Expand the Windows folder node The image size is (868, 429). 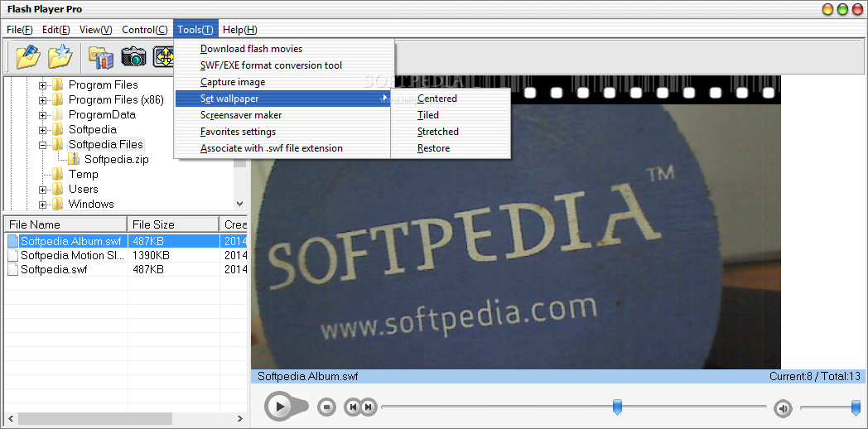pyautogui.click(x=42, y=205)
